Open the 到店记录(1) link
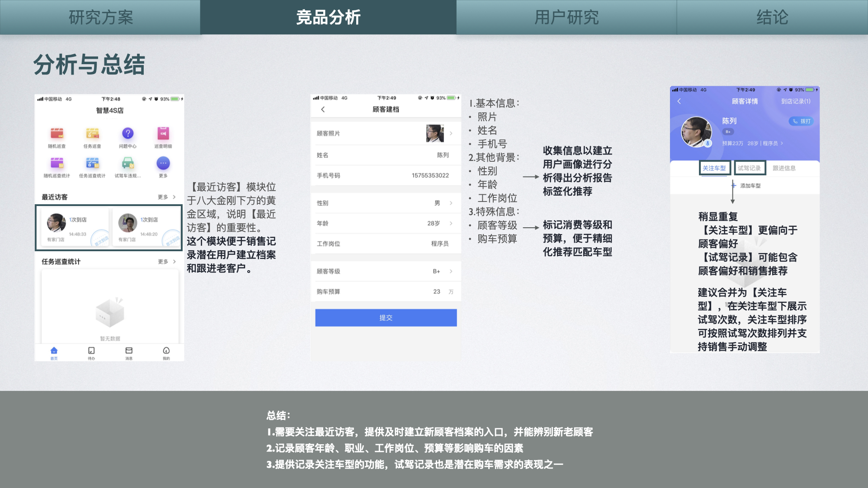 click(x=795, y=101)
